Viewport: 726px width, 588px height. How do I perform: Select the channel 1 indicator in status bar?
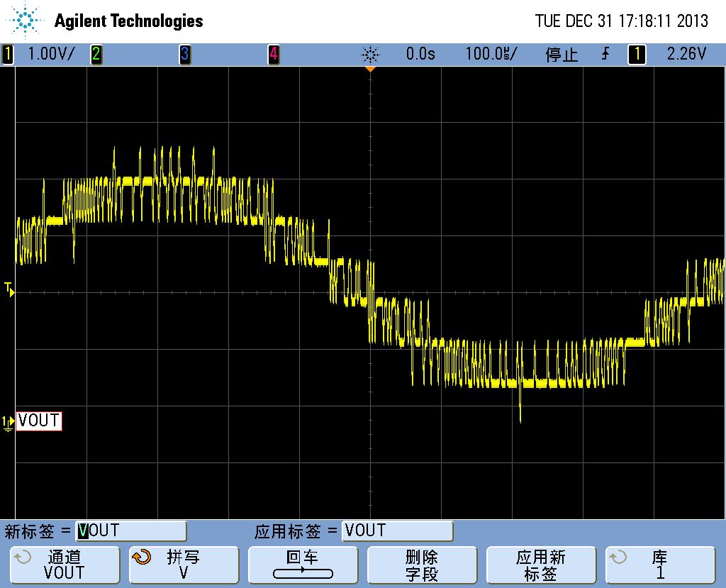(x=7, y=54)
